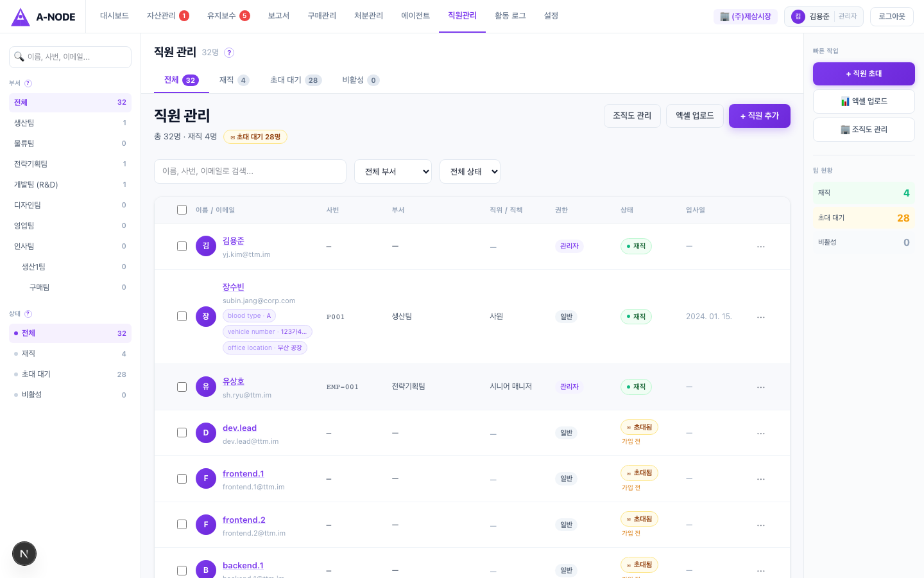Click 김용준's avatar icon in the header

[x=798, y=16]
